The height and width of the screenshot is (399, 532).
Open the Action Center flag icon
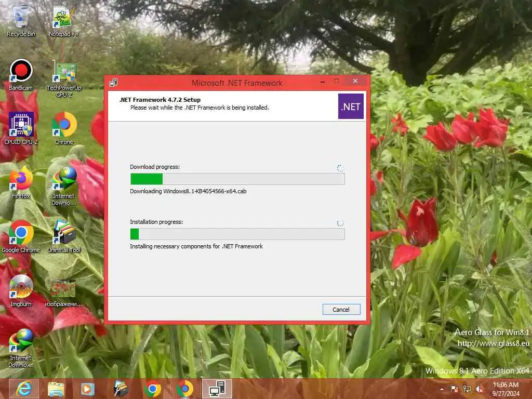pyautogui.click(x=454, y=389)
